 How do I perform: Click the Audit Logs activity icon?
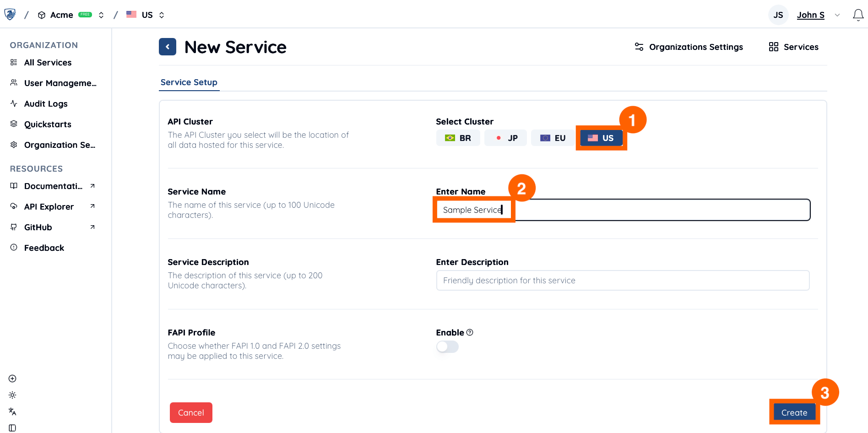pyautogui.click(x=14, y=103)
